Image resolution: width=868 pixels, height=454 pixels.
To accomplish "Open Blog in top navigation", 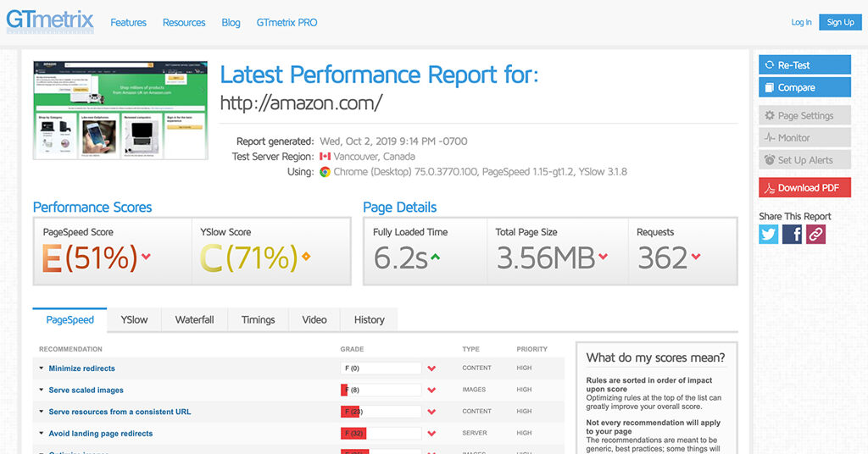I will click(x=231, y=23).
